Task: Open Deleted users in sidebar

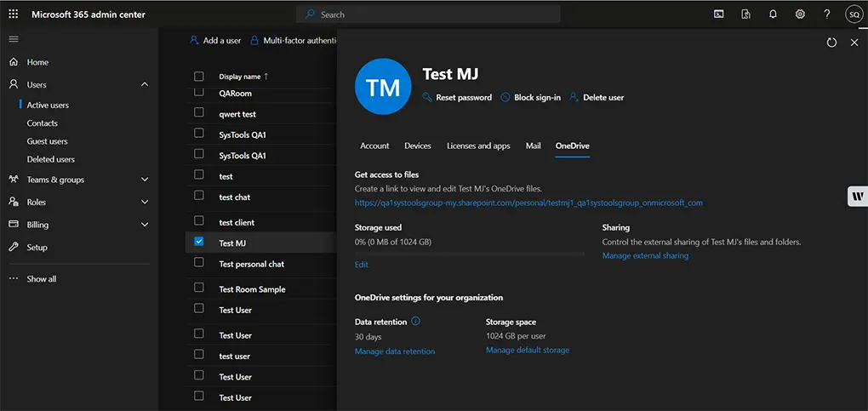Action: tap(51, 159)
